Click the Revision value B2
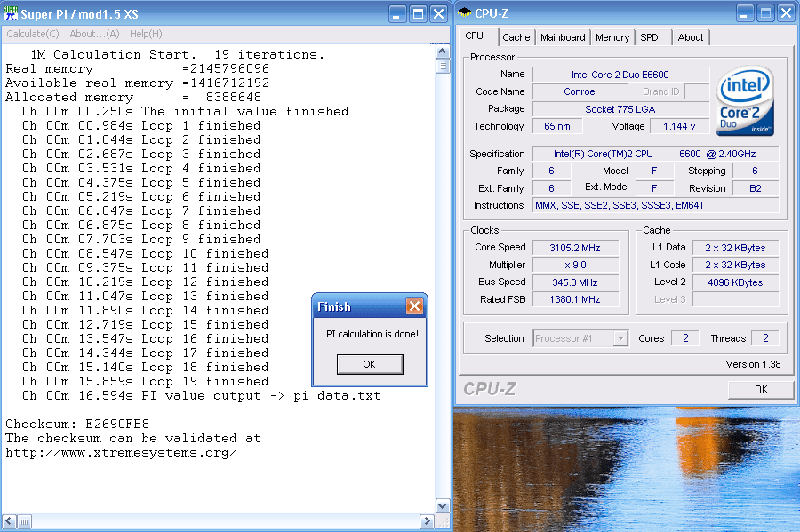The width and height of the screenshot is (800, 532). (x=756, y=188)
